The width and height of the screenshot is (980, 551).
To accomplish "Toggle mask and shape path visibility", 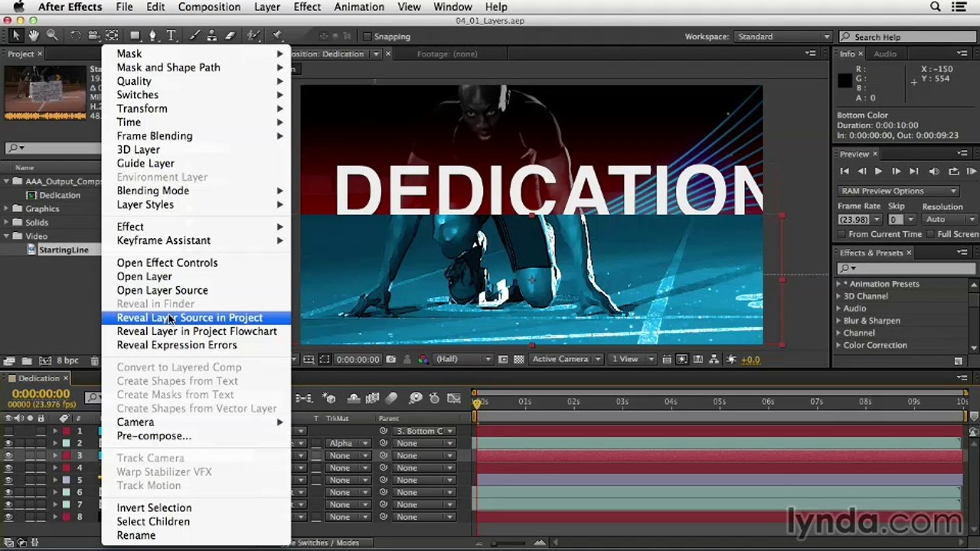I will (325, 360).
